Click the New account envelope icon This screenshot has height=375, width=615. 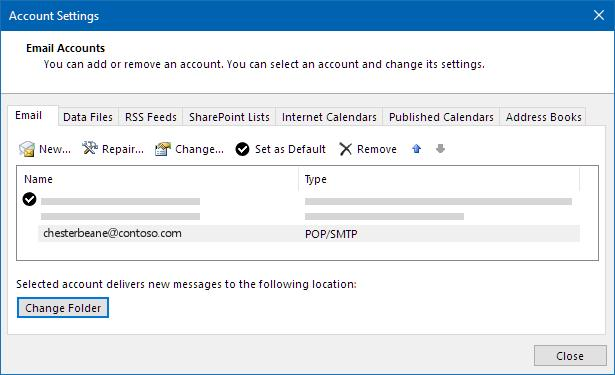[x=27, y=149]
